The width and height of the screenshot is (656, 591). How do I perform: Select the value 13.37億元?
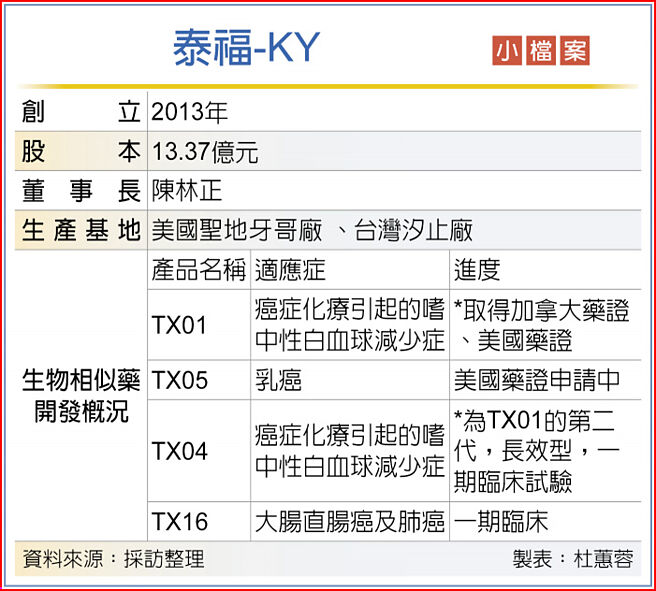205,151
